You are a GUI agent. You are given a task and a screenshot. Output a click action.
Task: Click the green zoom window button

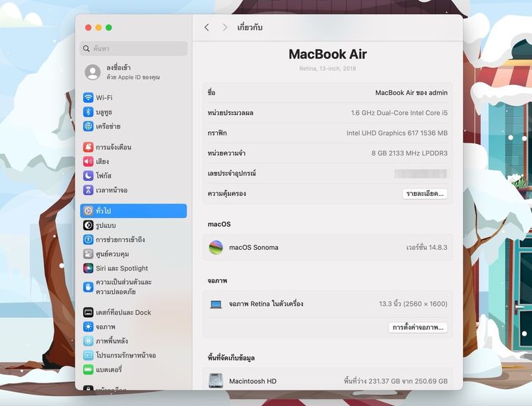[x=109, y=28]
